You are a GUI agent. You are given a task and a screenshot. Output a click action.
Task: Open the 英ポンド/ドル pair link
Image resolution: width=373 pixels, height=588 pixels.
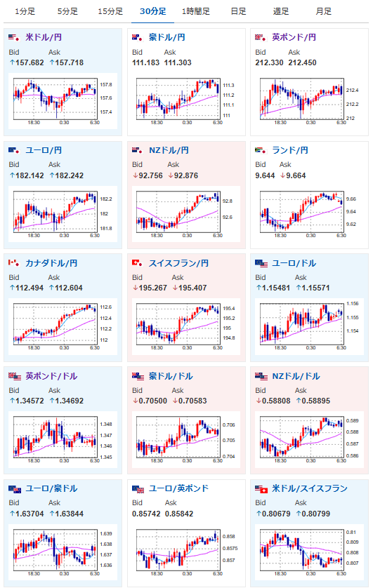(51, 376)
